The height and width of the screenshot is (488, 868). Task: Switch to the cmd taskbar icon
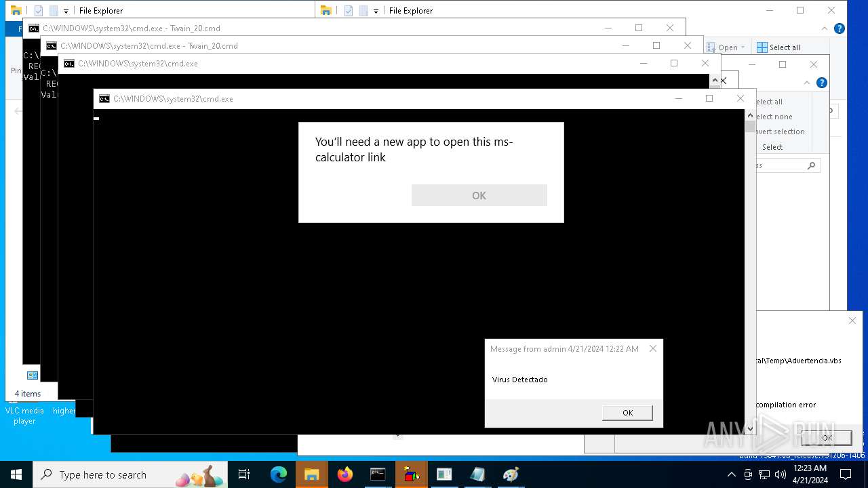click(378, 474)
